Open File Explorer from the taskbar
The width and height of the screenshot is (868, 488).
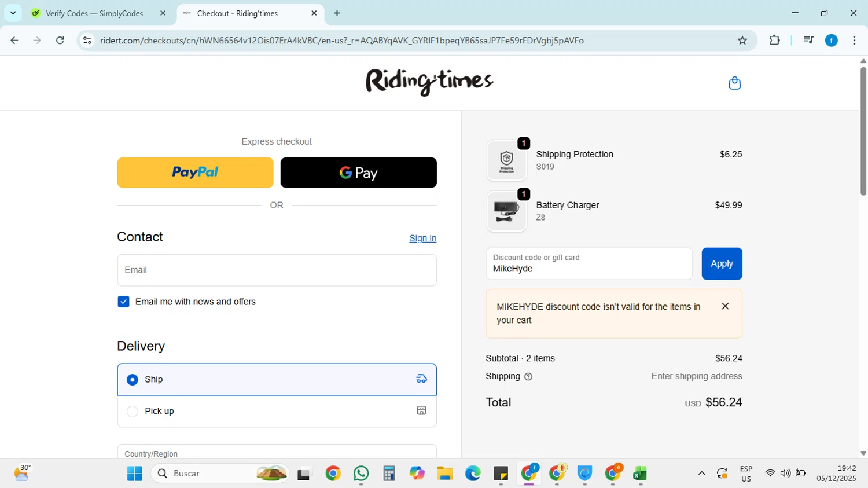click(x=444, y=474)
